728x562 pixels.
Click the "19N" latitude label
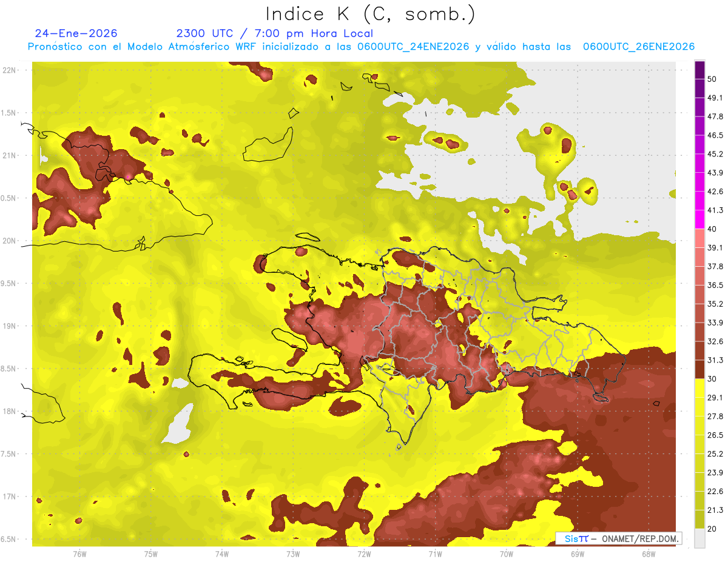point(9,326)
